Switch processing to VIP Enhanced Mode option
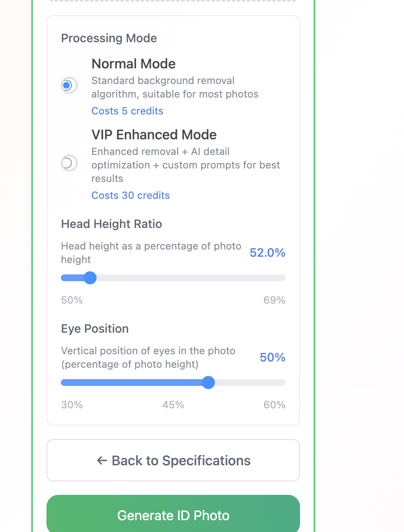The height and width of the screenshot is (532, 404). coord(69,163)
